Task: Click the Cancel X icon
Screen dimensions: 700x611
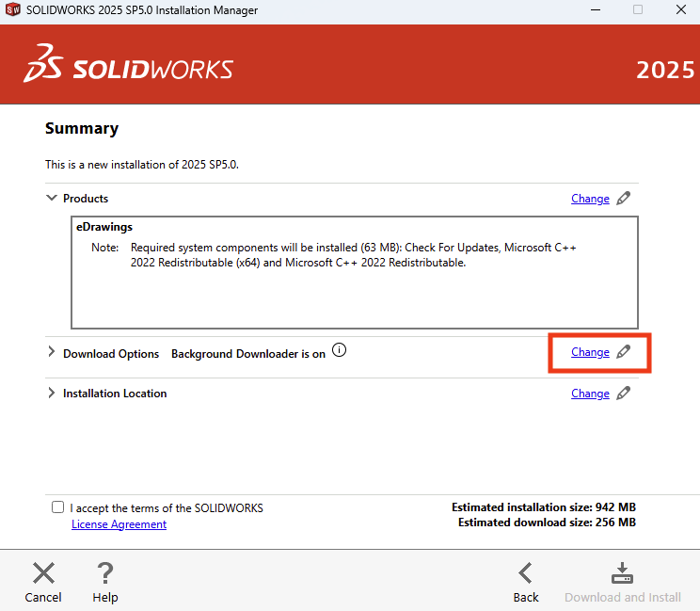Action: [x=43, y=573]
